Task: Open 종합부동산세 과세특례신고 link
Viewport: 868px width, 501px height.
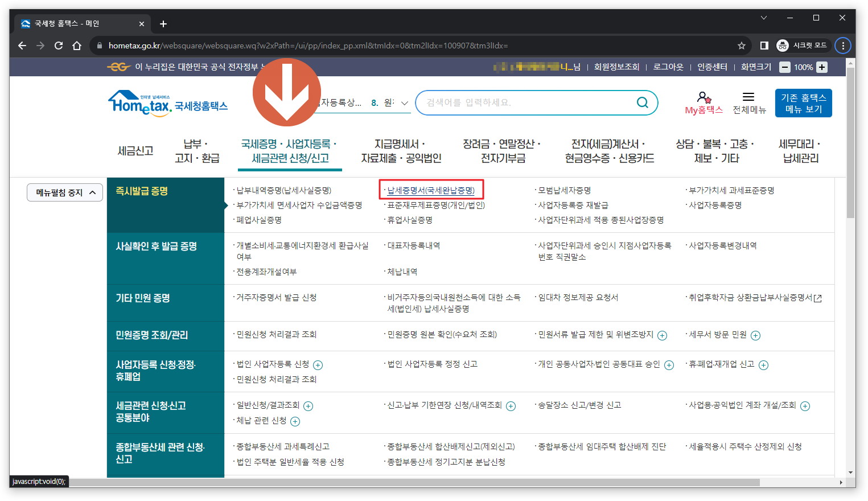Action: pyautogui.click(x=283, y=447)
